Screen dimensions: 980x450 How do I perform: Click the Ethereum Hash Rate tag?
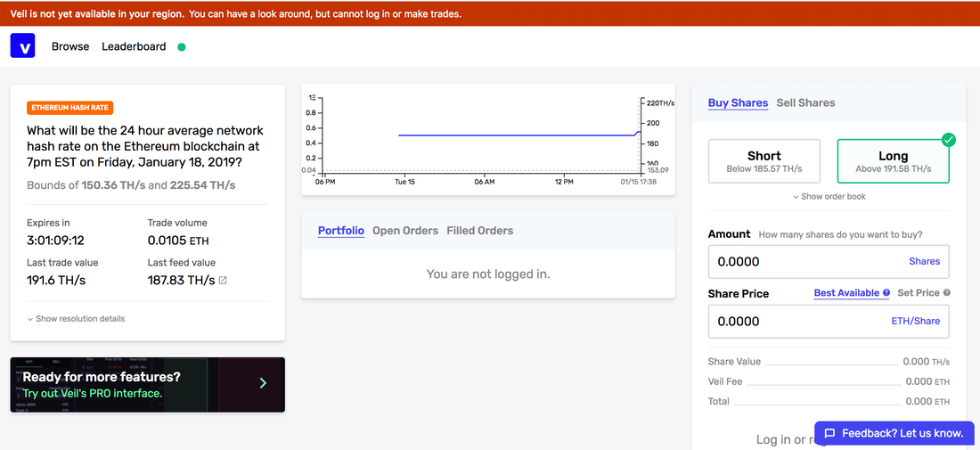(x=70, y=108)
